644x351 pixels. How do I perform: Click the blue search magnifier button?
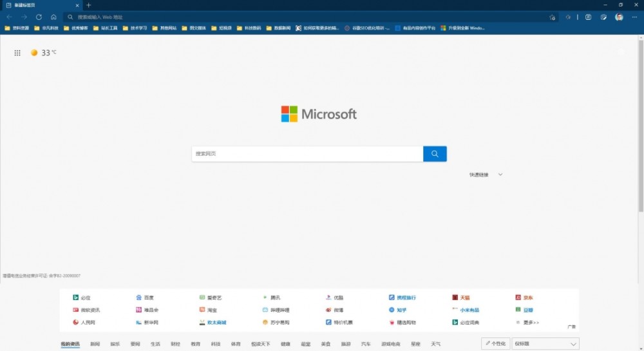[435, 154]
